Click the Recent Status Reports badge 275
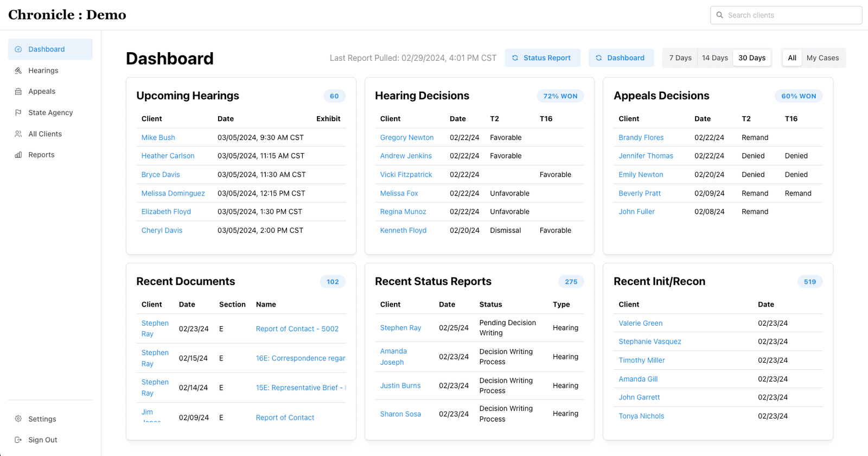 tap(571, 282)
